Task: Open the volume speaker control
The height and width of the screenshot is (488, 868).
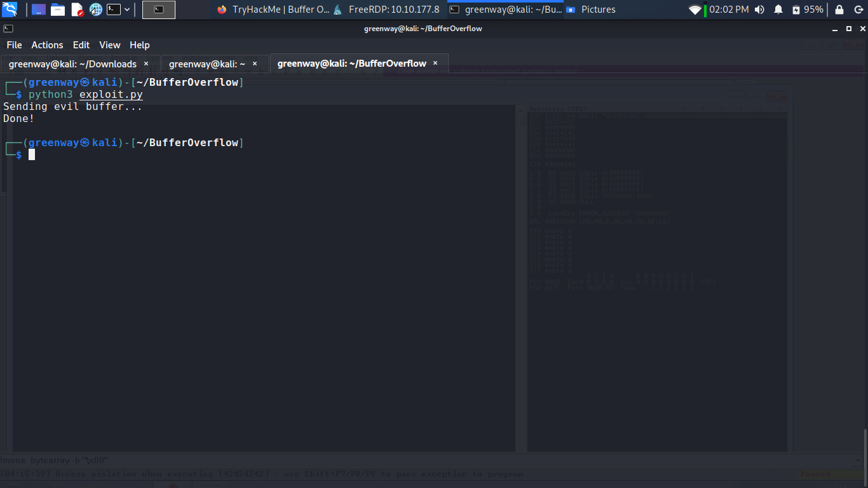Action: point(760,10)
